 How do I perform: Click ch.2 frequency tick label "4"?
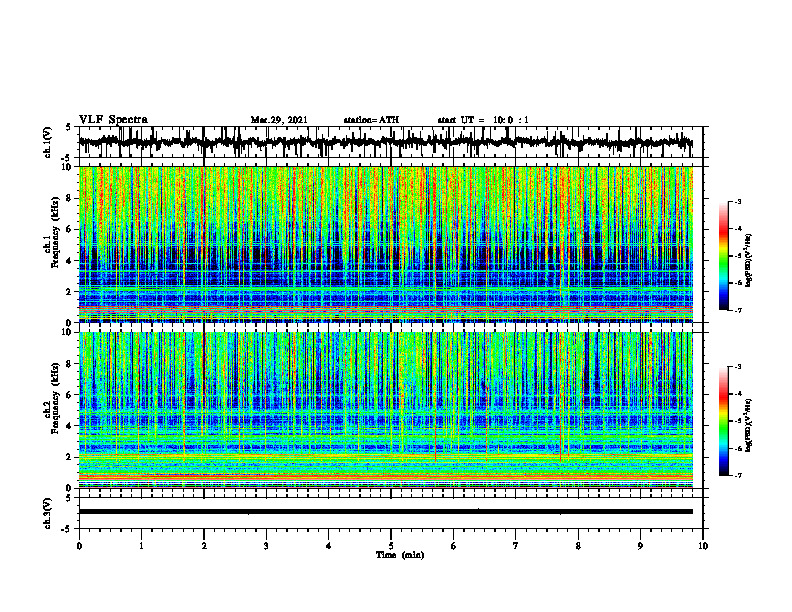69,426
